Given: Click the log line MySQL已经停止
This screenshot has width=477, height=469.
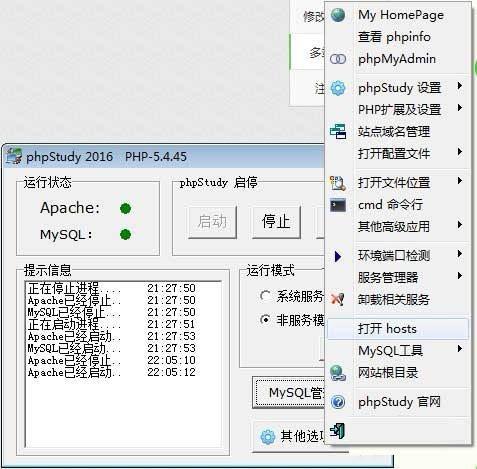Looking at the screenshot, I should tap(112, 312).
